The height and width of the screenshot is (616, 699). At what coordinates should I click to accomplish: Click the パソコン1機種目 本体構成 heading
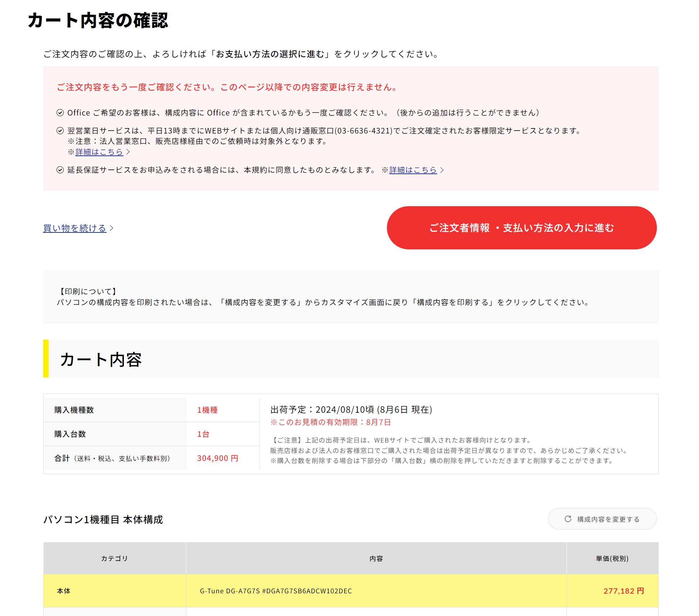103,520
